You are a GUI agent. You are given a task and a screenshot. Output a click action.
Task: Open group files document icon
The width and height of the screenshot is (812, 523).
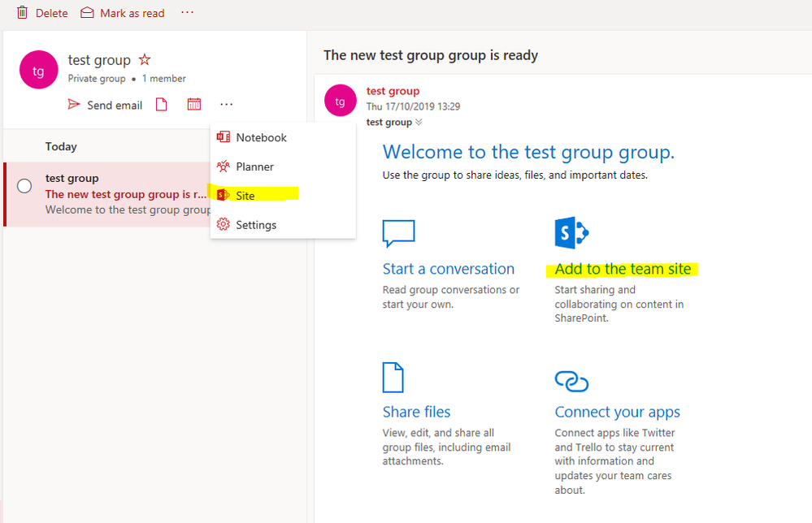[162, 105]
